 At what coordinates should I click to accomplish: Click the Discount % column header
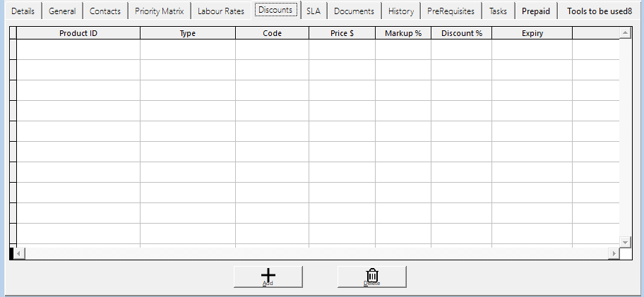click(461, 33)
